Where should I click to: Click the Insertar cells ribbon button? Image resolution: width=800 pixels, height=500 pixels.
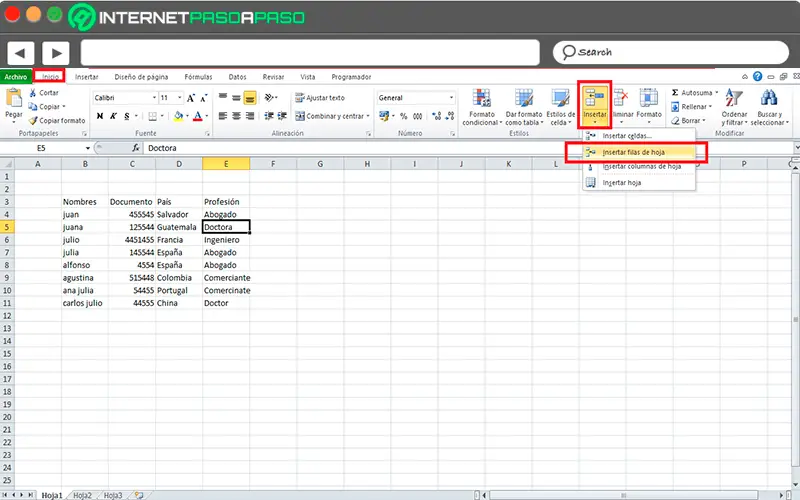tap(595, 105)
